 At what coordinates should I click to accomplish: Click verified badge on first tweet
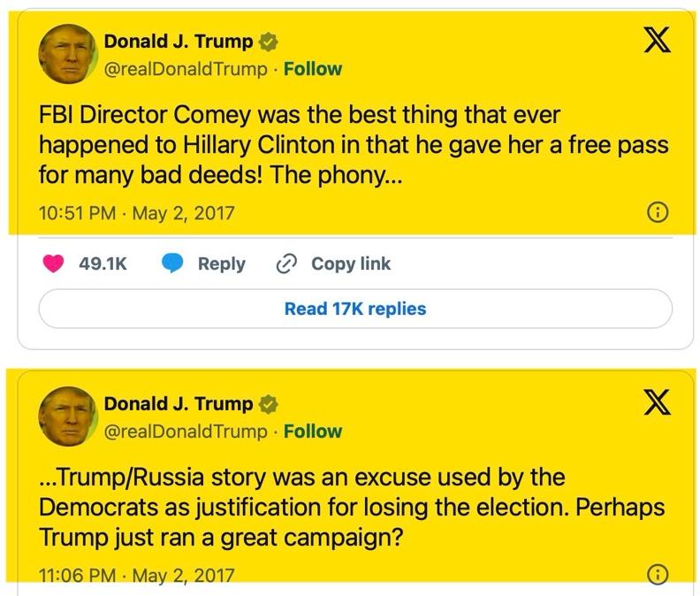268,42
